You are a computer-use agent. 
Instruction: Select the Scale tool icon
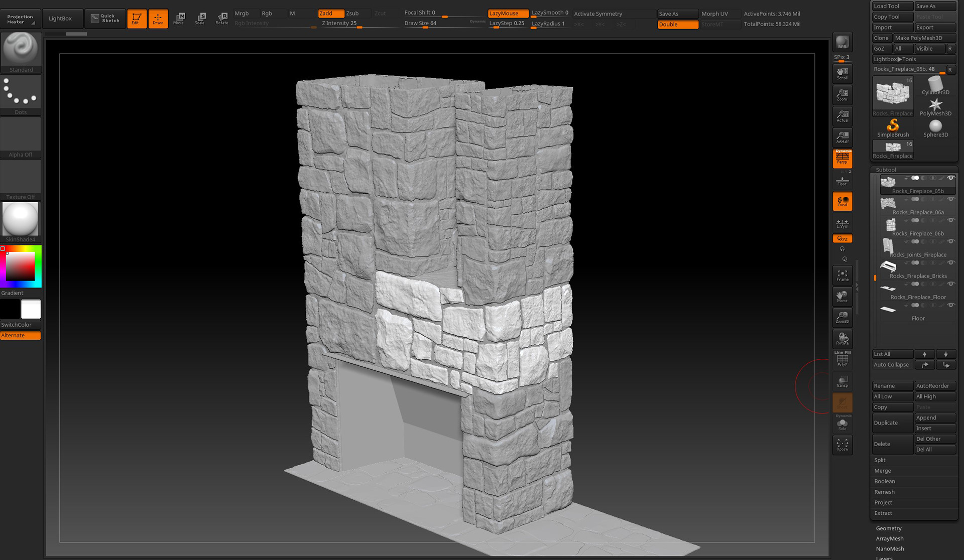200,19
